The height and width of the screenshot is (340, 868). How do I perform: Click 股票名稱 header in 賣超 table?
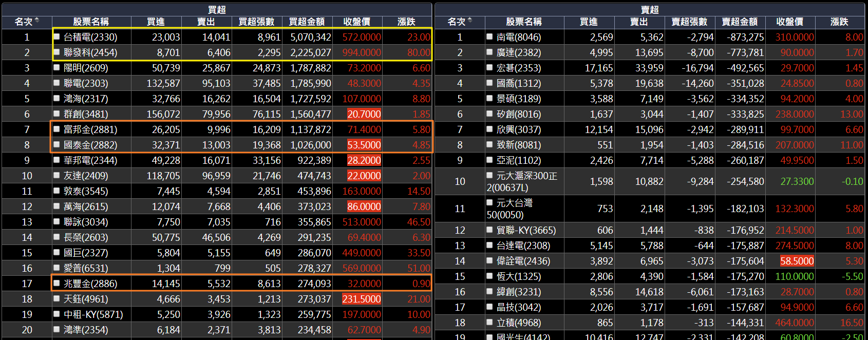[x=524, y=22]
